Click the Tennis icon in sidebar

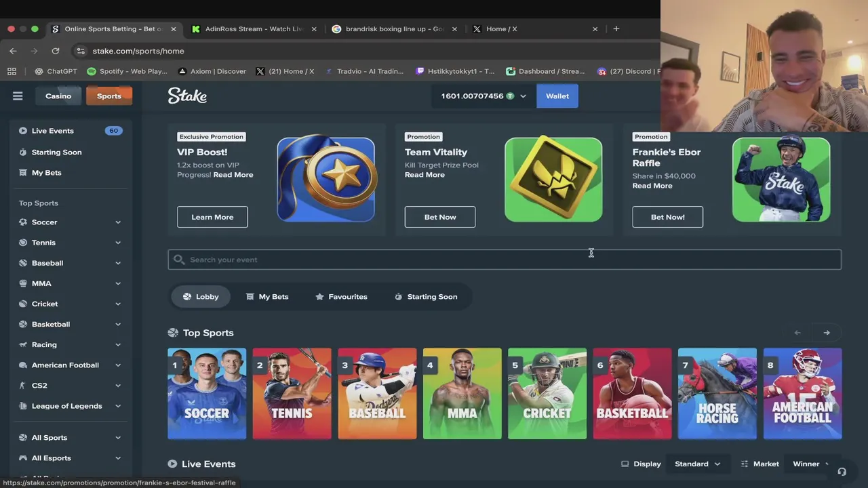coord(23,243)
